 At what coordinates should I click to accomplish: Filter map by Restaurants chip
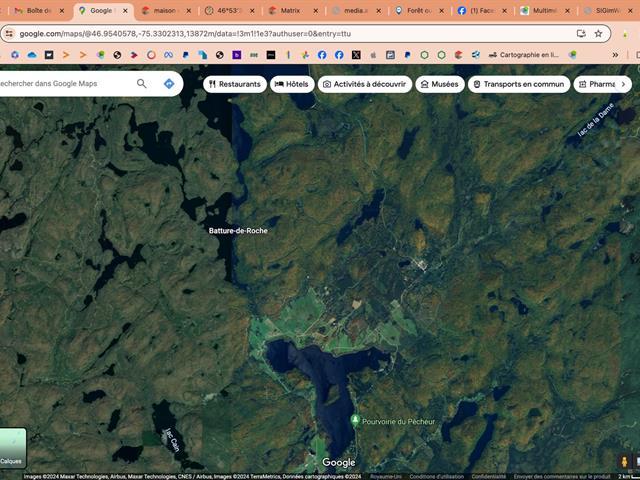point(235,84)
